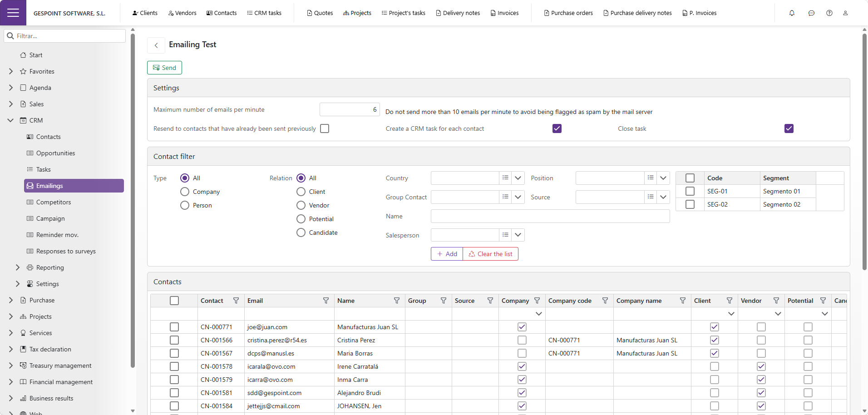
Task: Open the hamburger main menu
Action: click(13, 13)
